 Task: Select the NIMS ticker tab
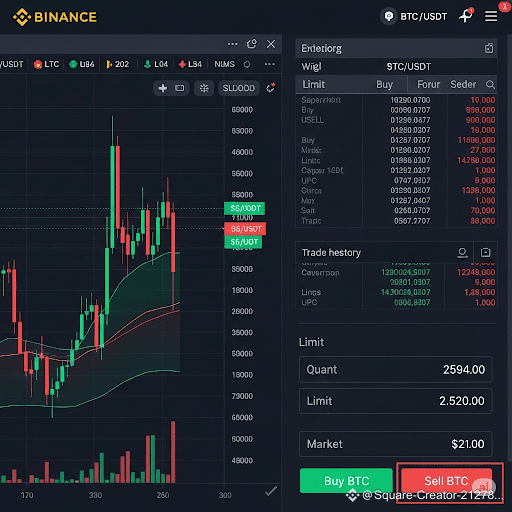[x=224, y=64]
